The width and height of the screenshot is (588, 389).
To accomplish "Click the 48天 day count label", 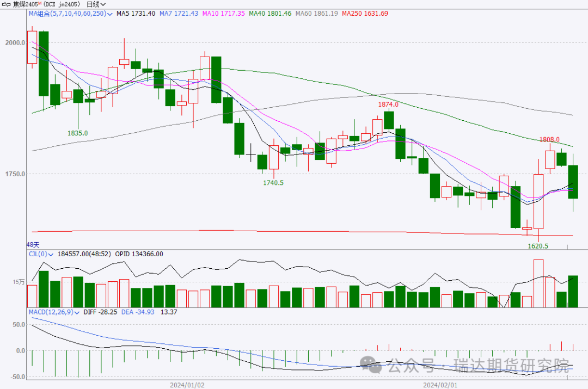I will (x=33, y=245).
